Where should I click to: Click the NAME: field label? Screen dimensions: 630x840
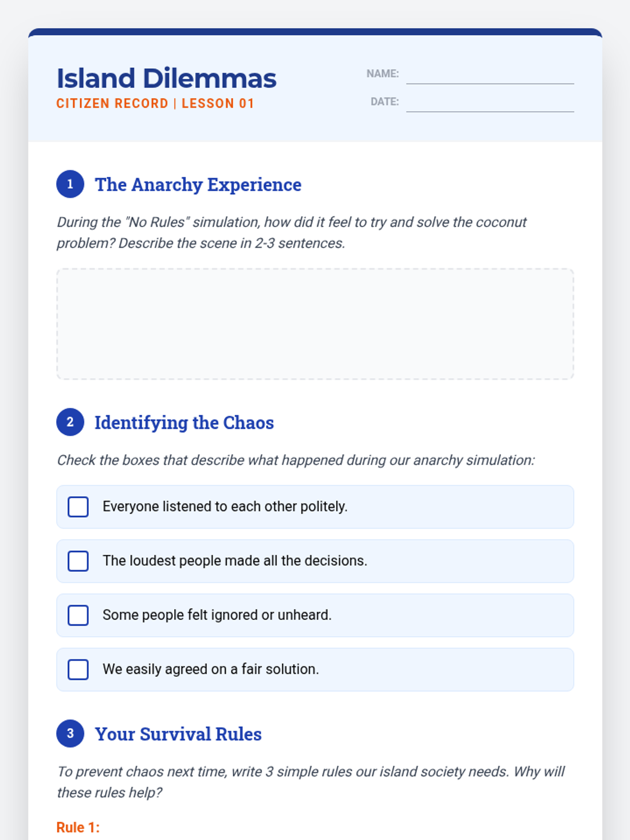383,74
